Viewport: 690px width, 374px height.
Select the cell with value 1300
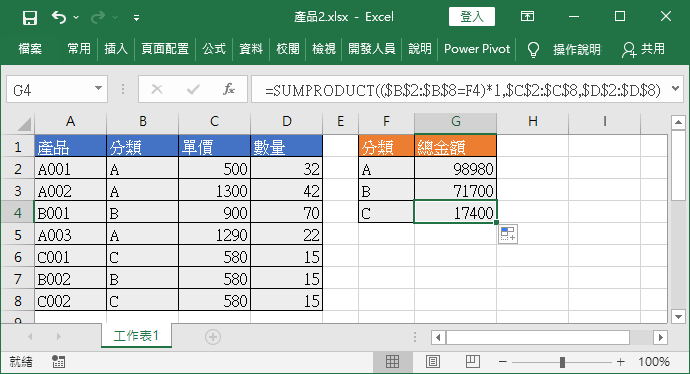[x=214, y=191]
